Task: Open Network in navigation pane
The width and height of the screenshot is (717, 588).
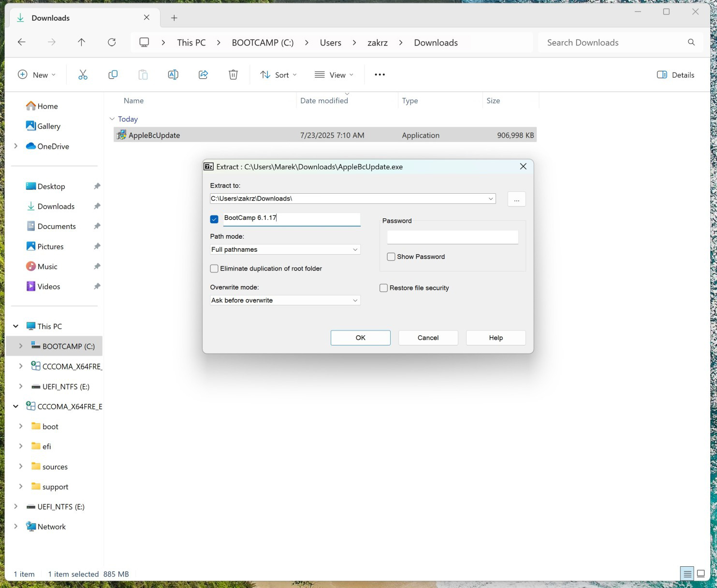Action: [x=46, y=527]
